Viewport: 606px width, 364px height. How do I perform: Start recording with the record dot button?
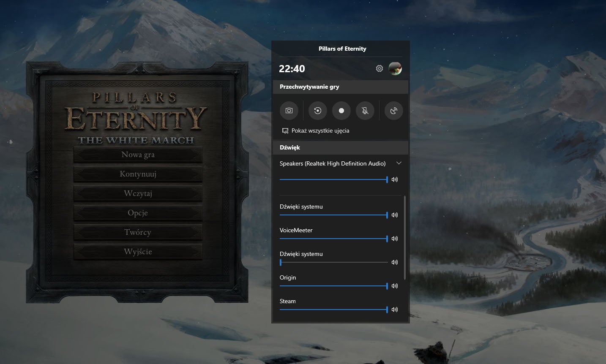point(341,111)
